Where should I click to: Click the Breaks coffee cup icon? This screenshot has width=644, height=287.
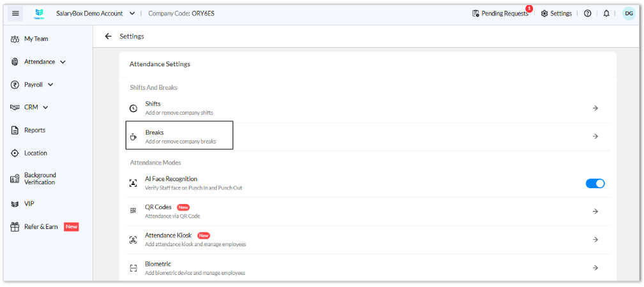133,136
